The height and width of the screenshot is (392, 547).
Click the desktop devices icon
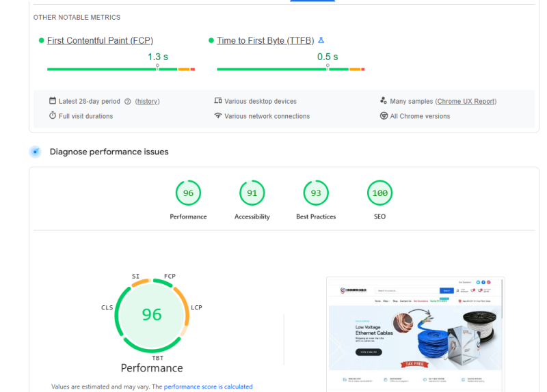point(218,100)
